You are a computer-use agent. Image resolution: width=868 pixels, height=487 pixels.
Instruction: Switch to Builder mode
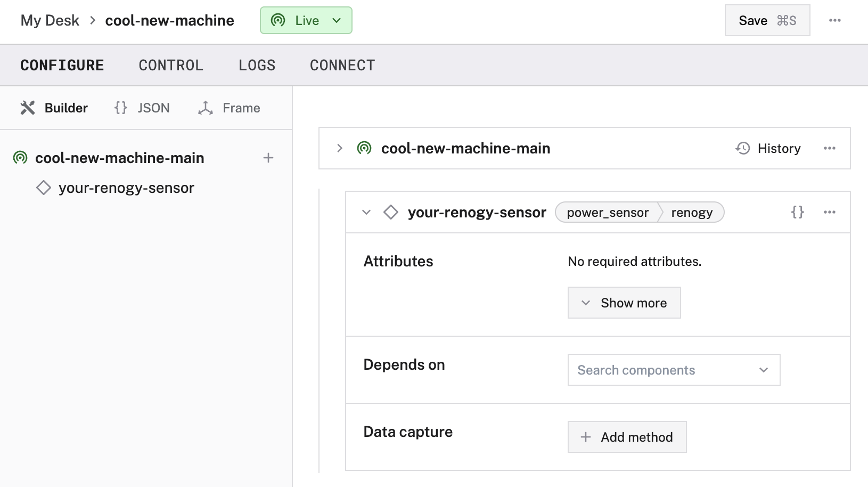(x=54, y=108)
